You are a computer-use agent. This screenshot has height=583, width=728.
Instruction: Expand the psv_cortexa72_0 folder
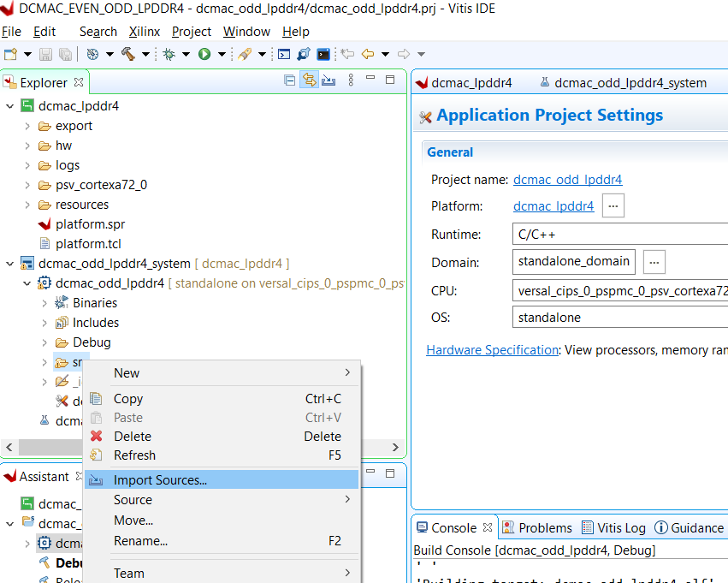pos(27,185)
